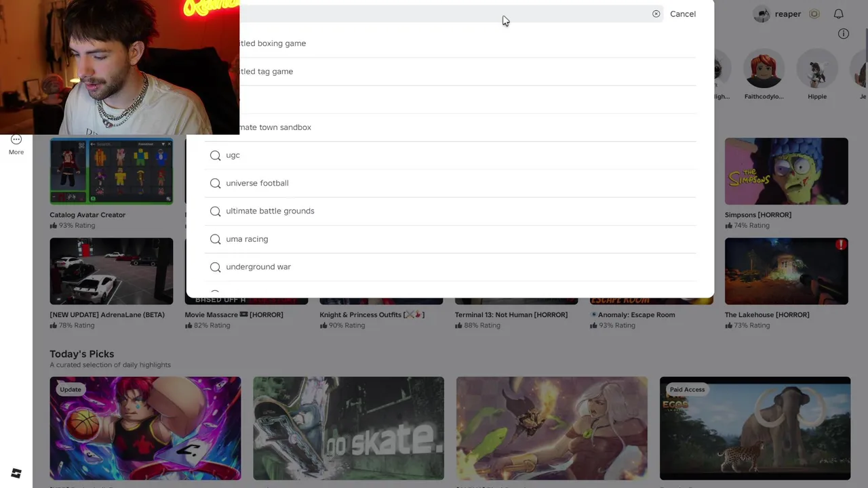Open Today's Picks section heading
The image size is (868, 488).
point(81,354)
